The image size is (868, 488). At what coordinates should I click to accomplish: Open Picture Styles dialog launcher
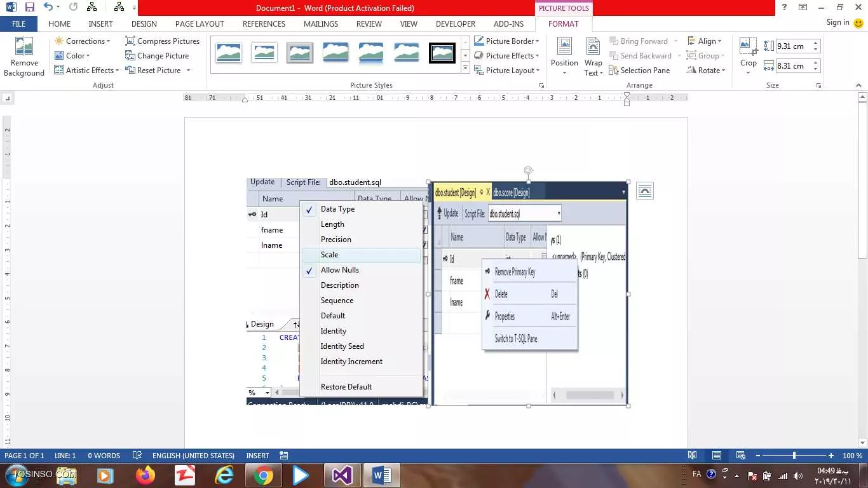[541, 85]
